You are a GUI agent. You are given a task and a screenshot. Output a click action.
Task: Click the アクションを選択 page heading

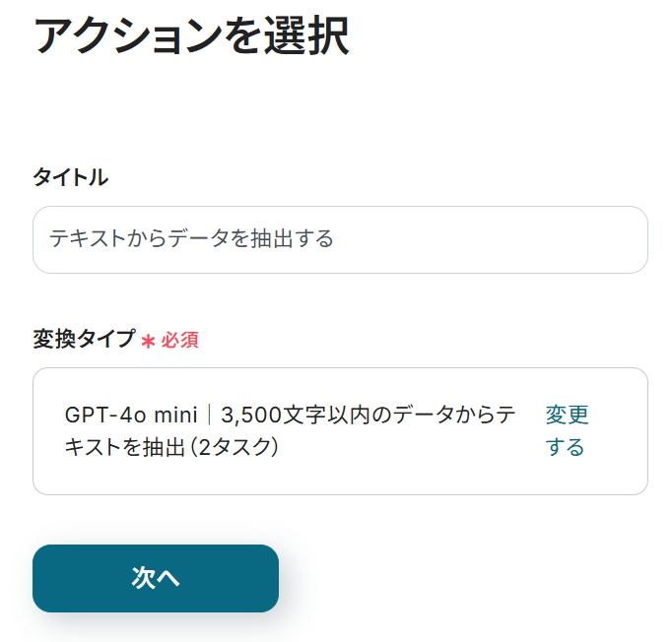(x=191, y=37)
